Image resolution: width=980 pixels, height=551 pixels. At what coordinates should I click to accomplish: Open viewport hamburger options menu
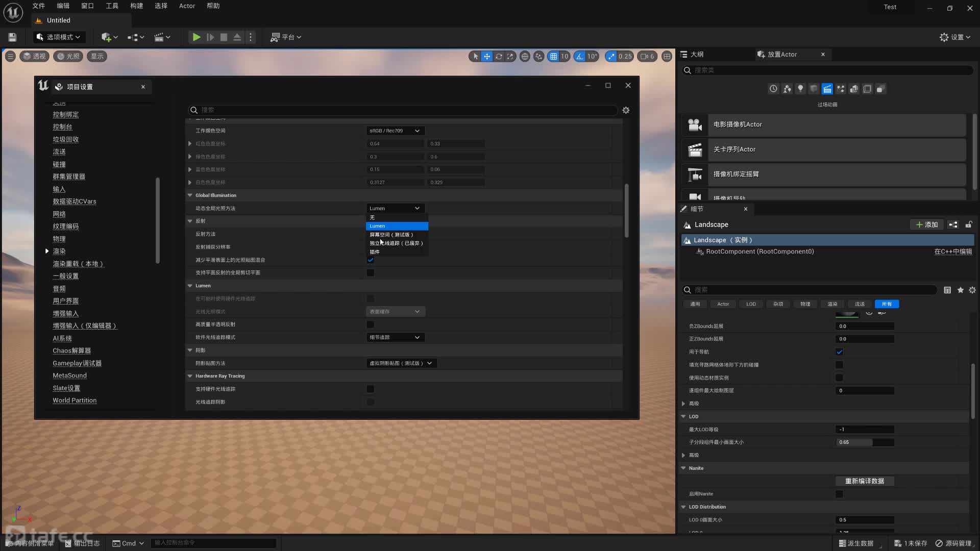(10, 56)
